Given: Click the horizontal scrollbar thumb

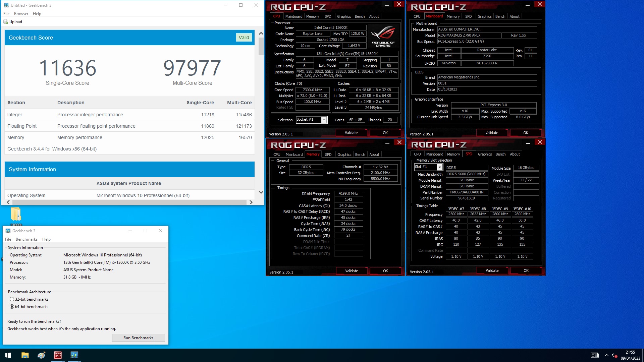Looking at the screenshot, I should click(x=129, y=202).
